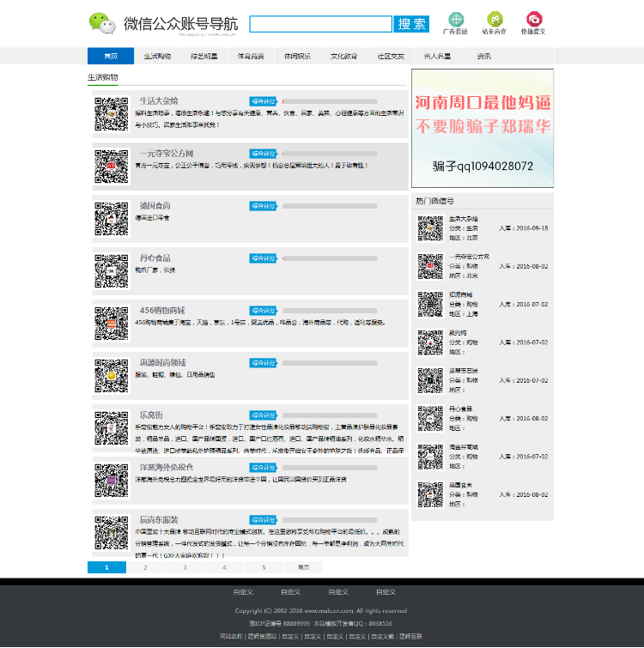
Task: Open the 文化教育 navigation tab
Action: pyautogui.click(x=344, y=56)
